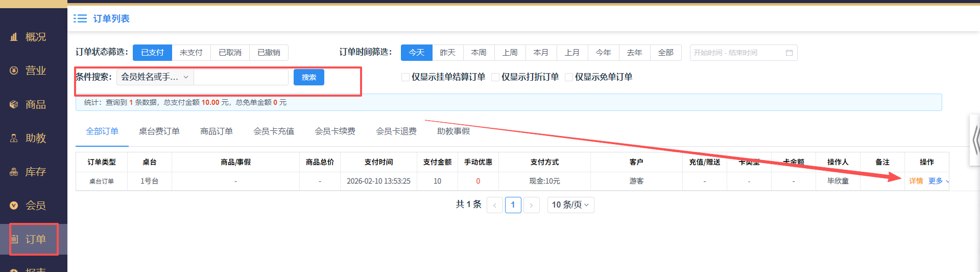
Task: Select 今年 time filter
Action: [x=604, y=53]
